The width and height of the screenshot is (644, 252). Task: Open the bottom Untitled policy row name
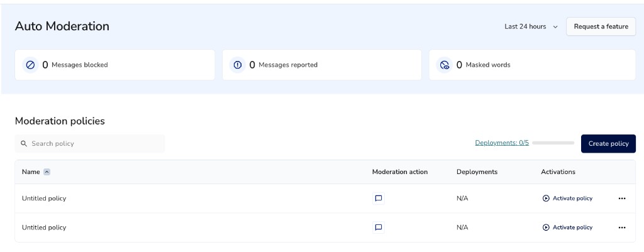click(44, 227)
